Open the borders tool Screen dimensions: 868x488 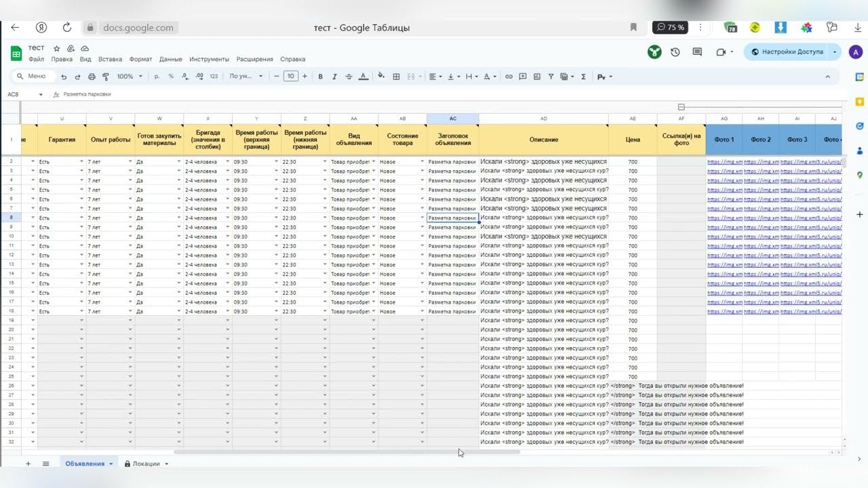pos(397,77)
